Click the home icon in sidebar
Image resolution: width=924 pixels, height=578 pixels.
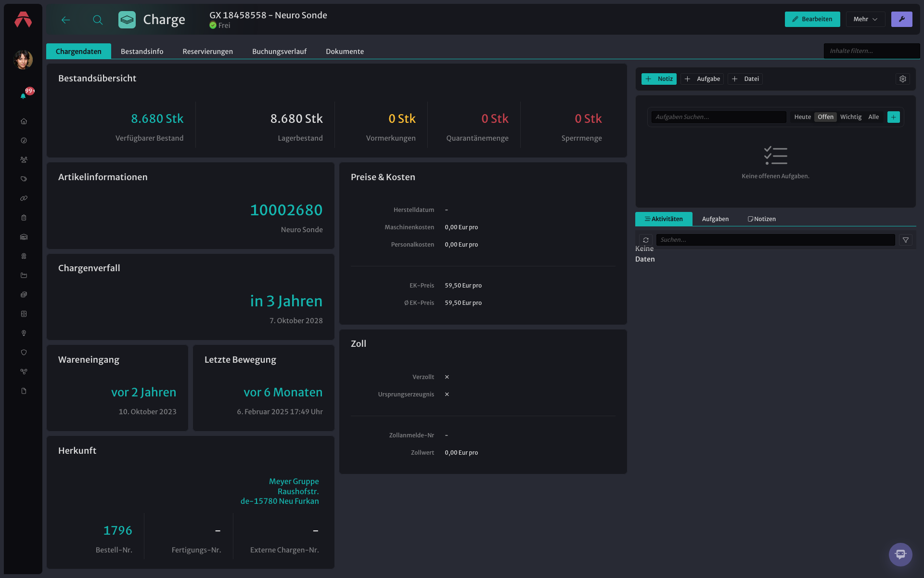tap(24, 121)
